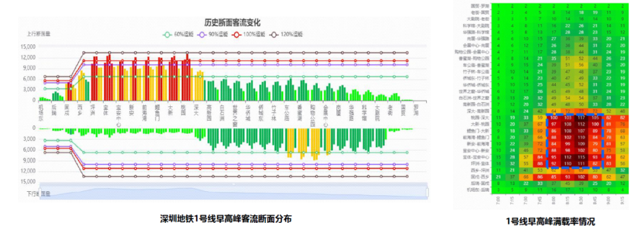Click caption 深圳地铁1号线早高峰客流断面分布
Screen dimensions: 644x233
click(x=226, y=219)
